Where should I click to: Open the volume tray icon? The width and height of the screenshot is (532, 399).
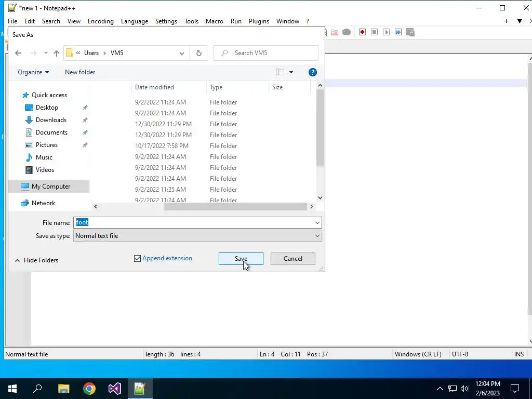coord(464,389)
